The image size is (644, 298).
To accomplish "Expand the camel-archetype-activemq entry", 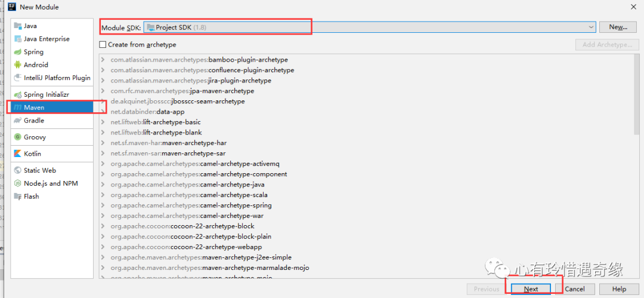I will coord(103,164).
